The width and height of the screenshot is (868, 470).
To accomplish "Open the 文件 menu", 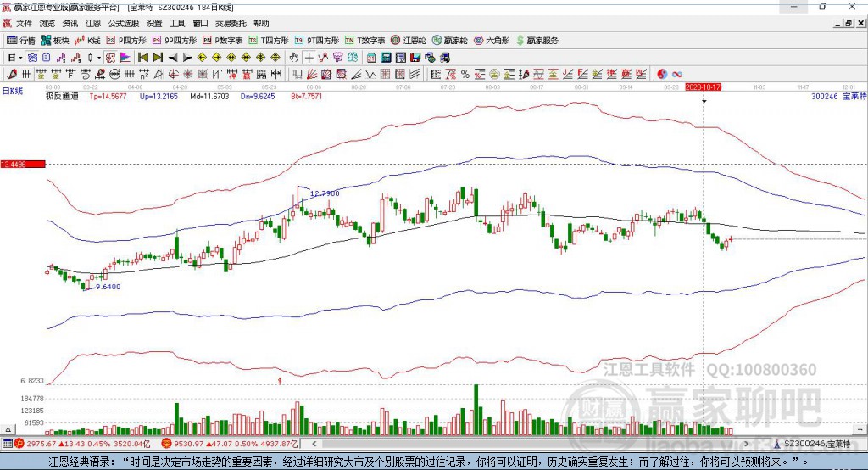I will (x=24, y=23).
